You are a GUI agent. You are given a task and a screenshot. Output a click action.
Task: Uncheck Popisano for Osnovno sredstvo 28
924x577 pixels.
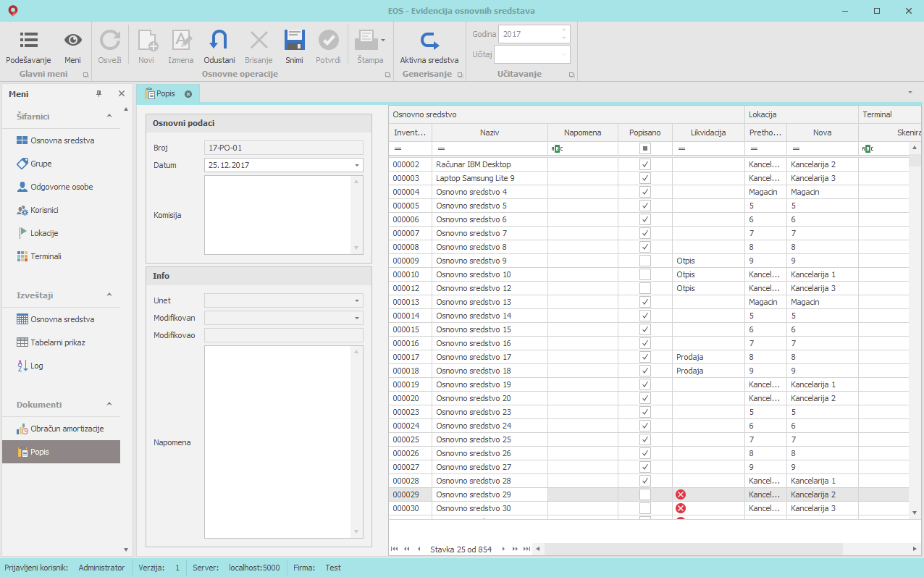pyautogui.click(x=645, y=481)
